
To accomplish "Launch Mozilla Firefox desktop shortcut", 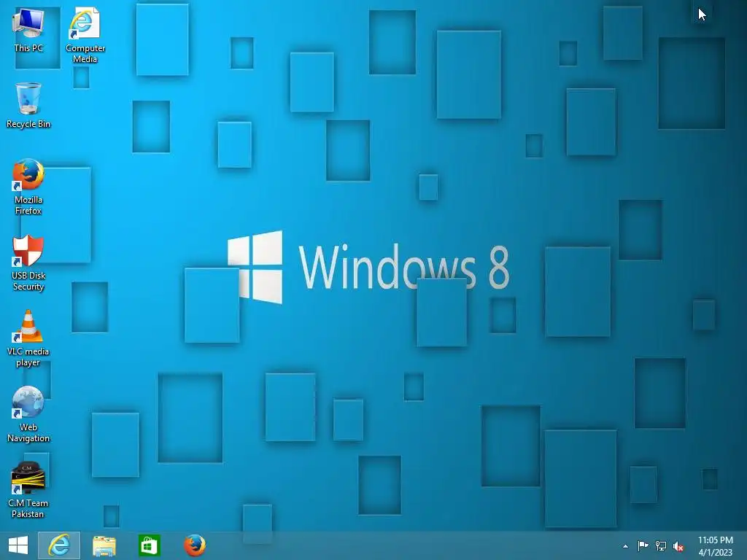I will pos(28,186).
